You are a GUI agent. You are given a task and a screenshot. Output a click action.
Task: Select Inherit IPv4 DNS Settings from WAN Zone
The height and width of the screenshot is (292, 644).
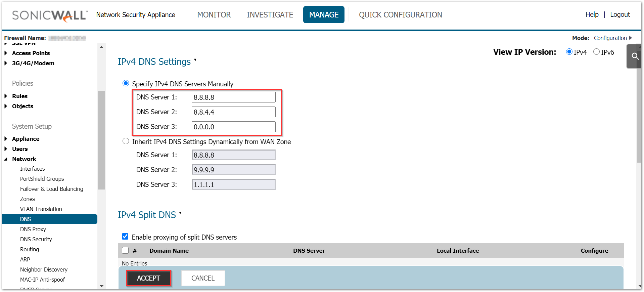click(126, 141)
